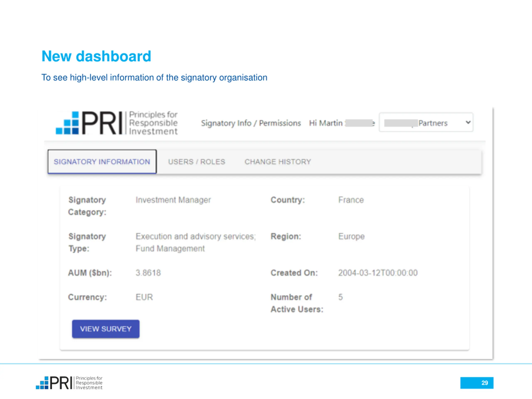Click the Execution and advisory services text

(x=196, y=236)
